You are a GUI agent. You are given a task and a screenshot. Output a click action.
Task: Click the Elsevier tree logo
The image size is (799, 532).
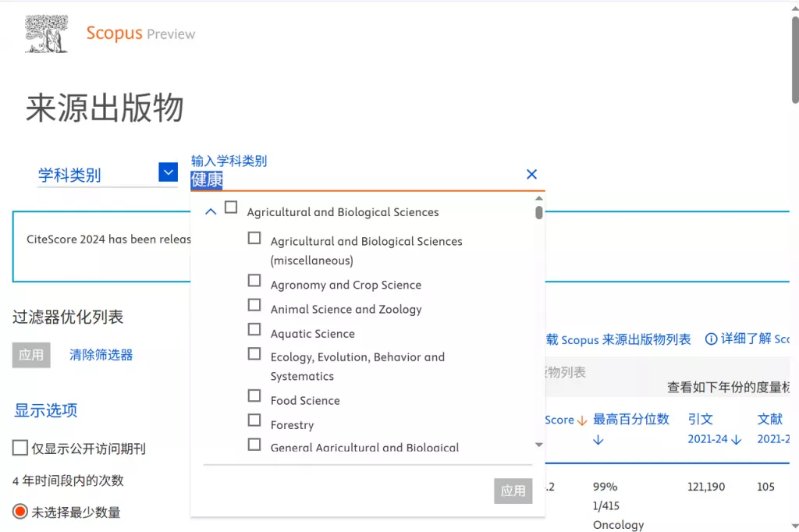click(46, 34)
